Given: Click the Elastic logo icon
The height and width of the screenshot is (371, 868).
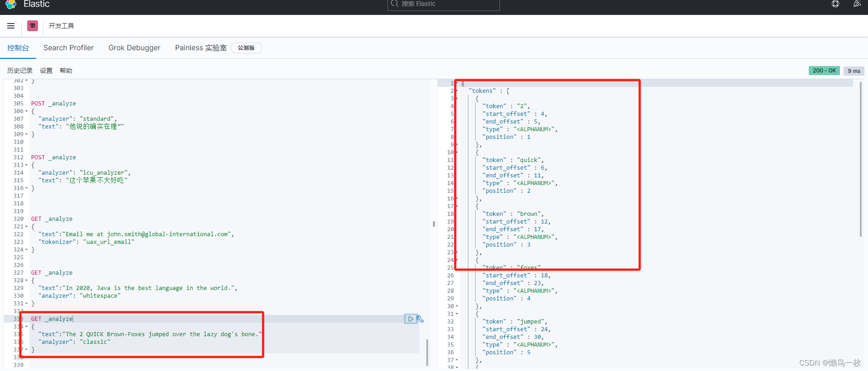Looking at the screenshot, I should (x=11, y=4).
